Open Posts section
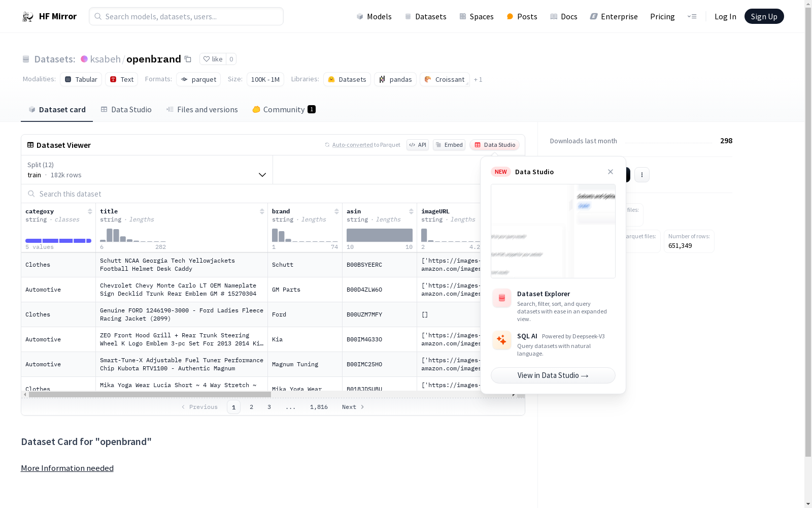Screen dimensions: 812x508 [522, 16]
